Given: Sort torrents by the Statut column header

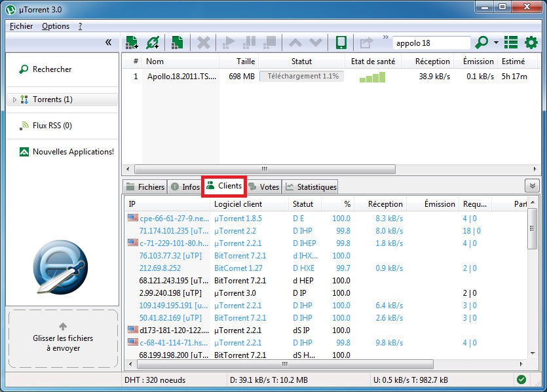Looking at the screenshot, I should [301, 62].
